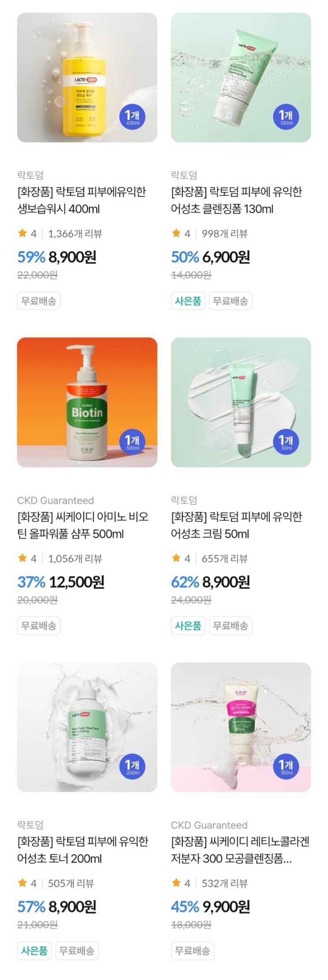Click the star rating of 어성초 토너 200ml

pos(27,883)
